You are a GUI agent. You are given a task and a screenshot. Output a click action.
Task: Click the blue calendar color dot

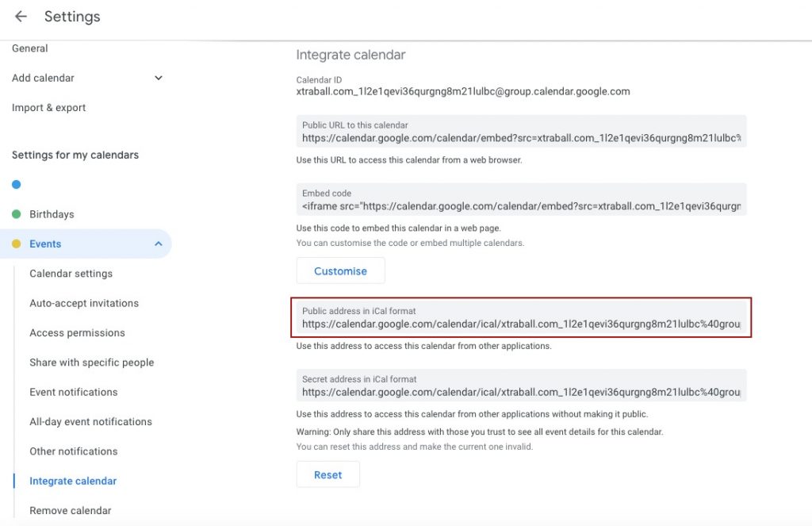[x=16, y=185]
